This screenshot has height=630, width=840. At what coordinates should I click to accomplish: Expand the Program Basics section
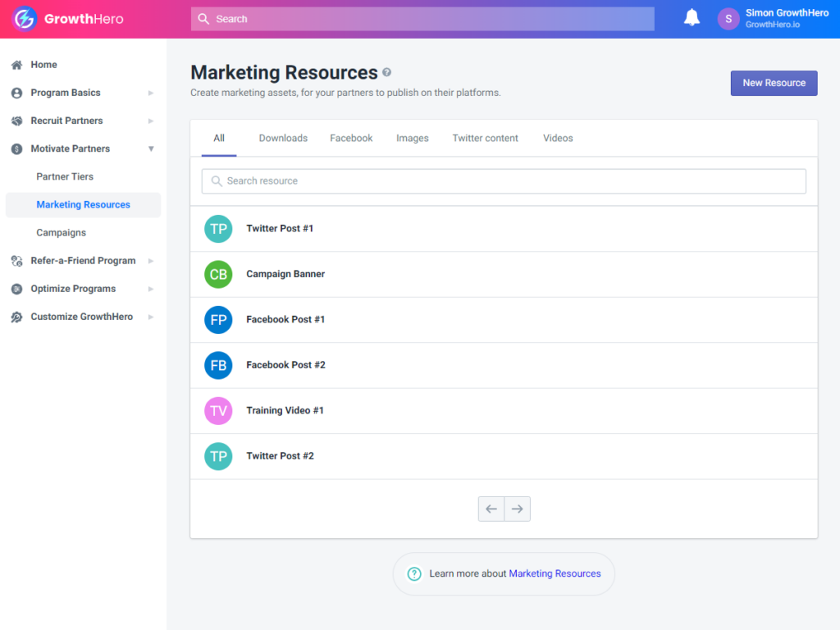click(x=150, y=93)
